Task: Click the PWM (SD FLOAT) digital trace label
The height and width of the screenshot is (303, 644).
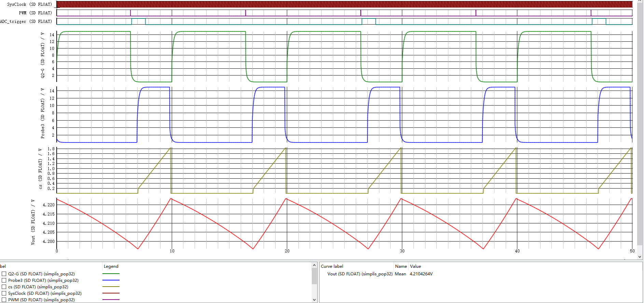Action: coord(36,13)
